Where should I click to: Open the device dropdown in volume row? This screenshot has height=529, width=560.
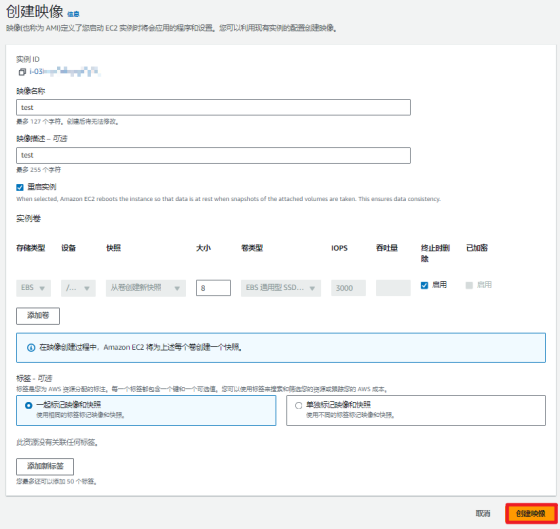[78, 288]
